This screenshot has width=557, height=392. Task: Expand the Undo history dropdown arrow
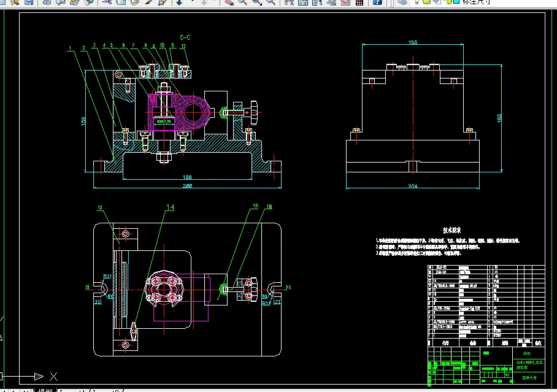click(x=193, y=1)
